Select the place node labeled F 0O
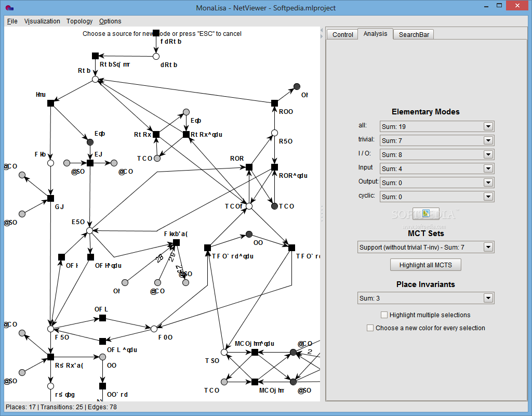 click(x=154, y=329)
